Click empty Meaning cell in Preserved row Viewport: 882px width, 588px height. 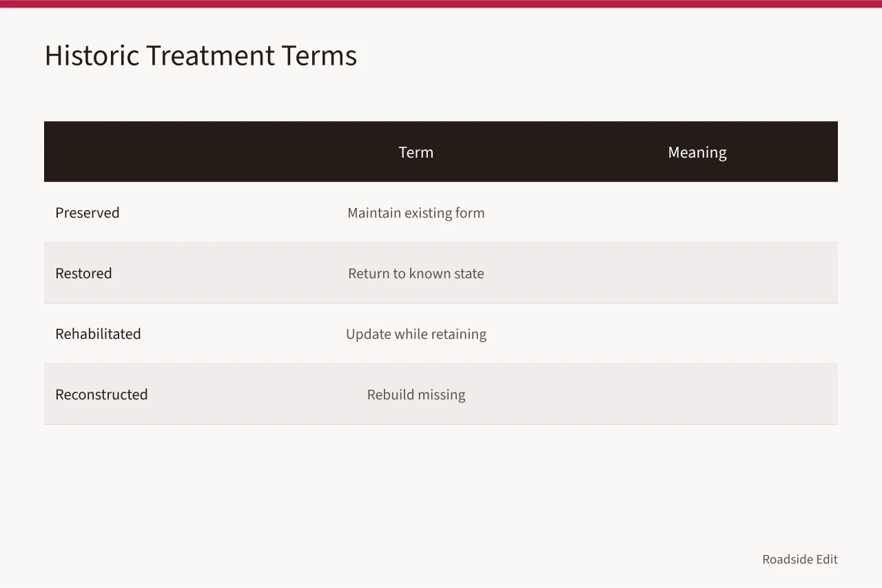tap(697, 213)
